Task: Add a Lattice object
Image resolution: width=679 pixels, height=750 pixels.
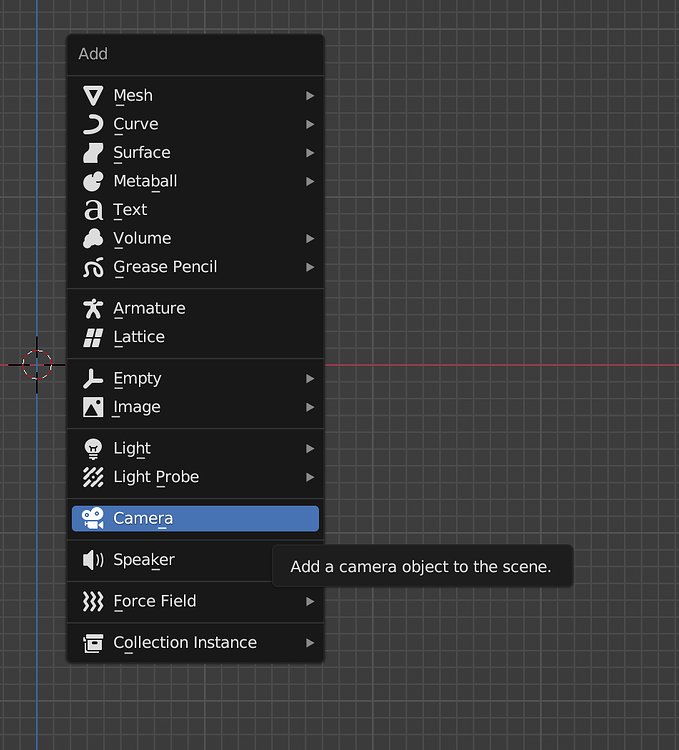Action: click(x=195, y=337)
